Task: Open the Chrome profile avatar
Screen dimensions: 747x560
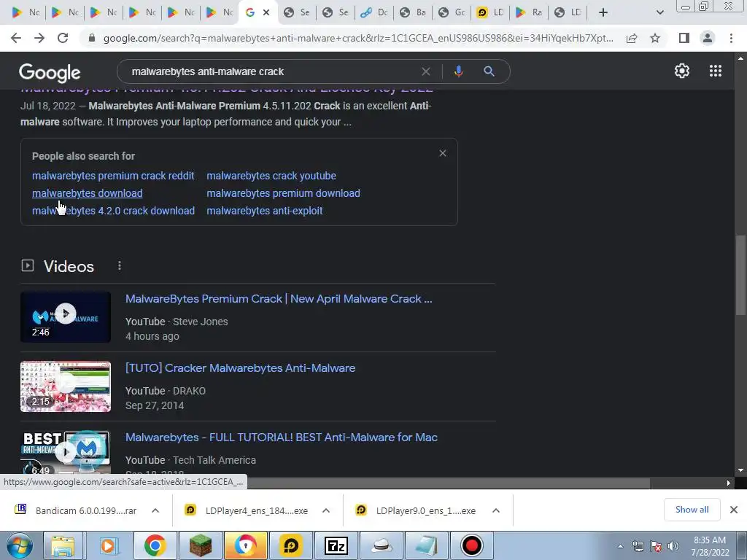Action: pyautogui.click(x=708, y=38)
